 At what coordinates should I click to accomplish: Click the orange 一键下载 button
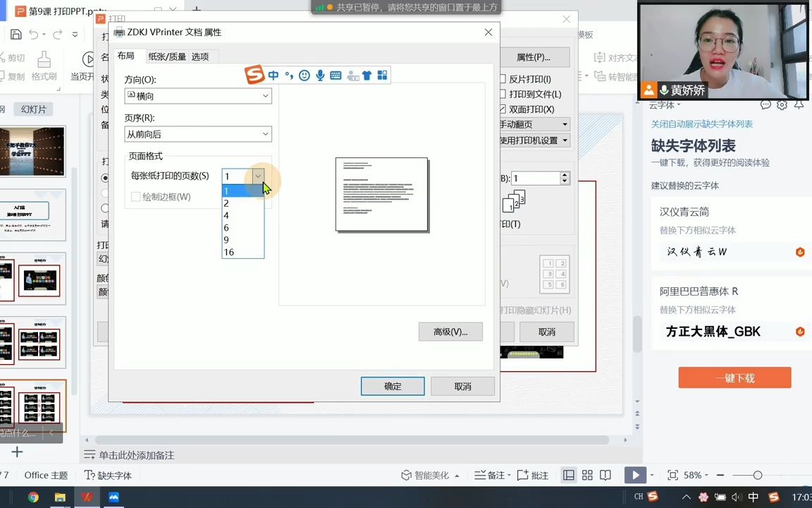point(735,378)
